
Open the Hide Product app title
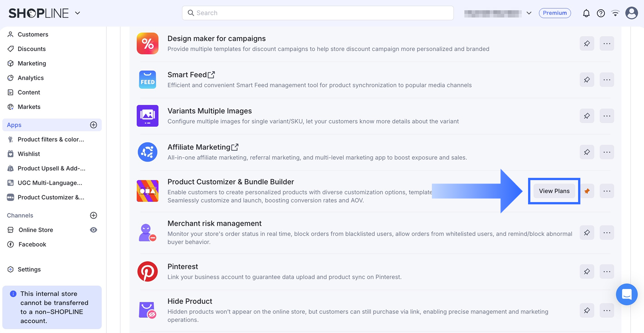pos(190,301)
